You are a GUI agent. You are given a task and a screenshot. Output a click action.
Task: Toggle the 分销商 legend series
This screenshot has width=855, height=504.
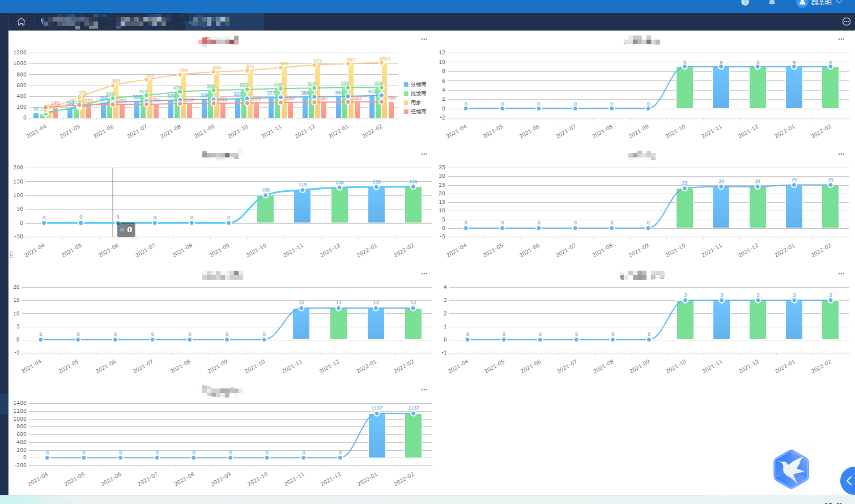point(415,84)
